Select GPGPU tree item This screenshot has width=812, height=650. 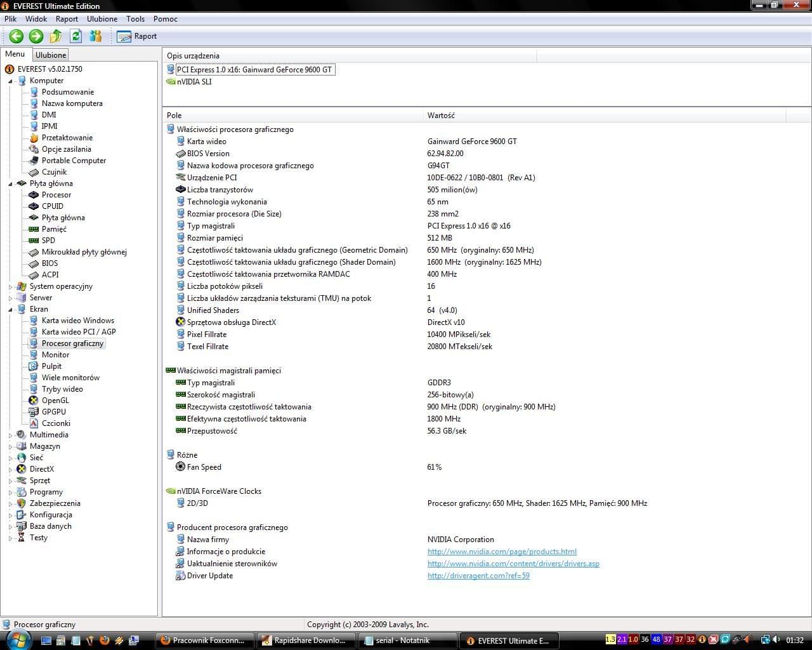click(53, 412)
